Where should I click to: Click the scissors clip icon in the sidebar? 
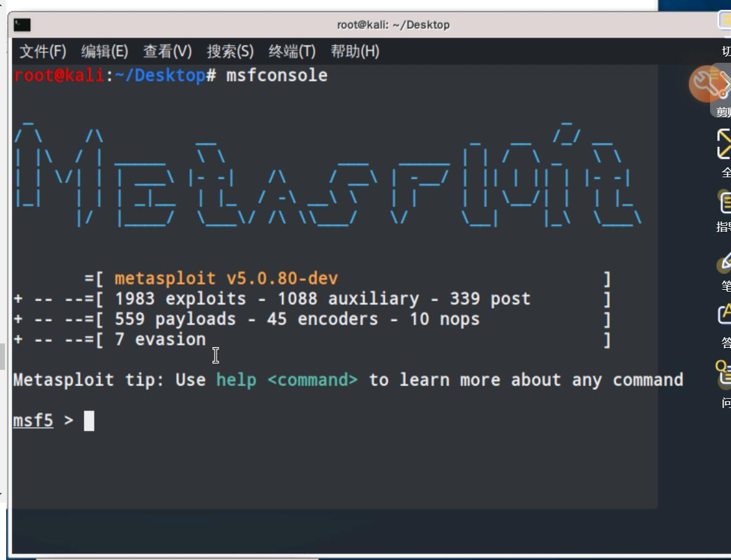724,86
